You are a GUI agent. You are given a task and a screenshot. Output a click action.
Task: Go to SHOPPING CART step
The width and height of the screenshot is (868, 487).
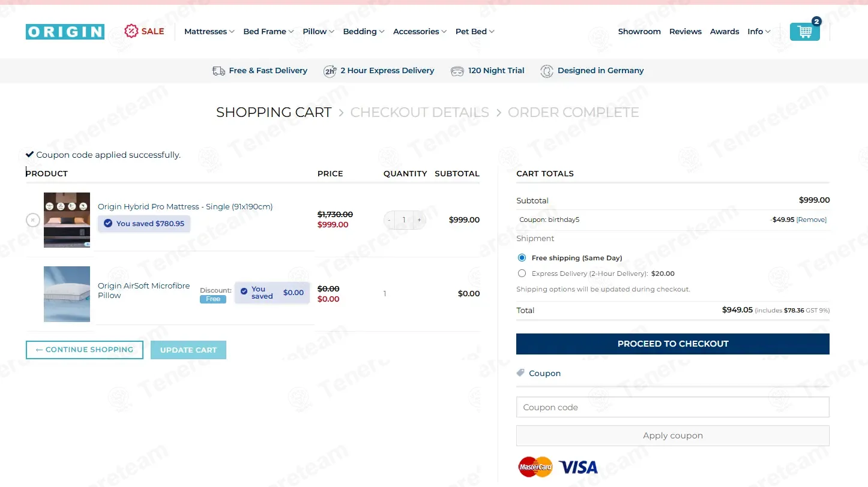pyautogui.click(x=274, y=112)
